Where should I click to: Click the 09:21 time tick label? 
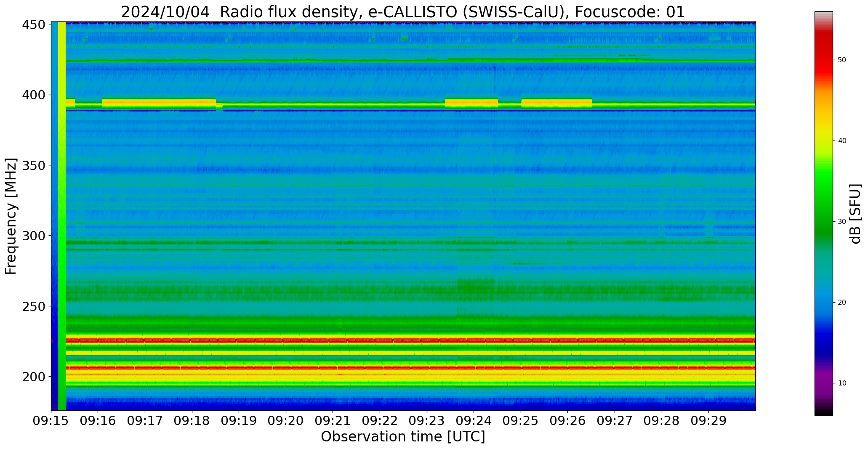tap(333, 421)
